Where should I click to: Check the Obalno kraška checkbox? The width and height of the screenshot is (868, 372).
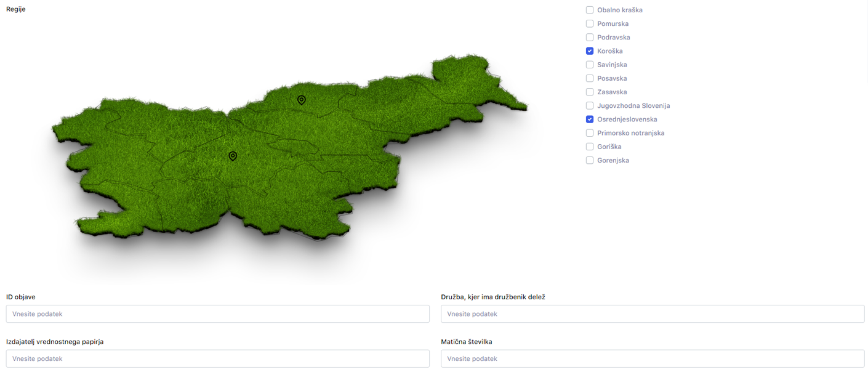[x=590, y=10]
